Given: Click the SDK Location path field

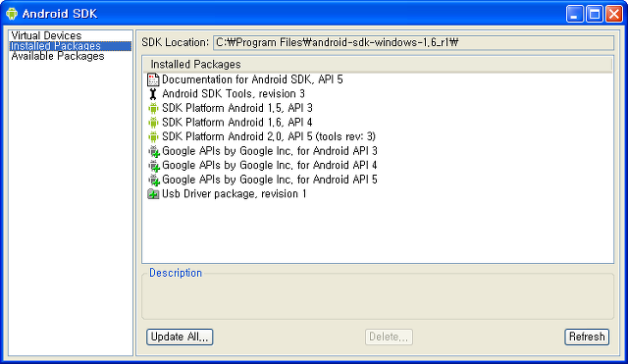Looking at the screenshot, I should click(x=413, y=42).
